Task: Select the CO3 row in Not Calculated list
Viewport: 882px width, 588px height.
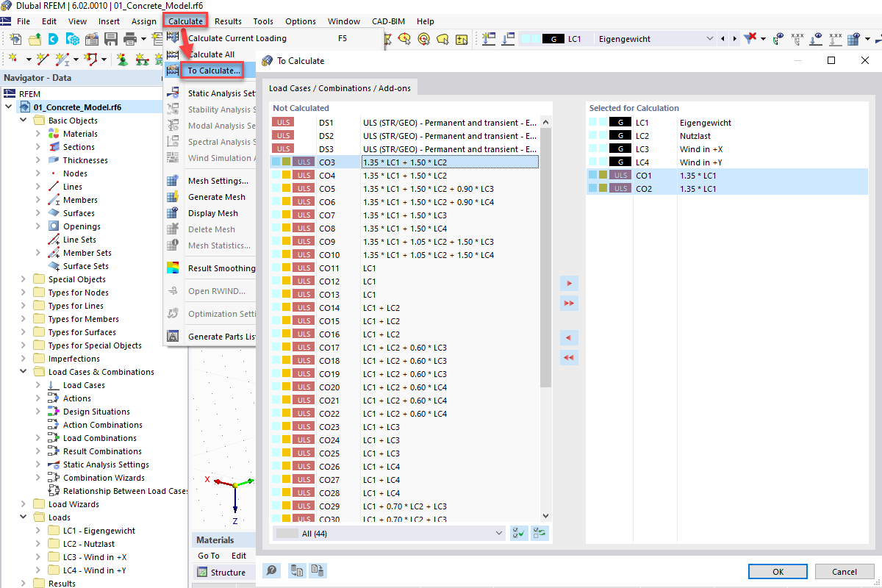Action: point(405,162)
